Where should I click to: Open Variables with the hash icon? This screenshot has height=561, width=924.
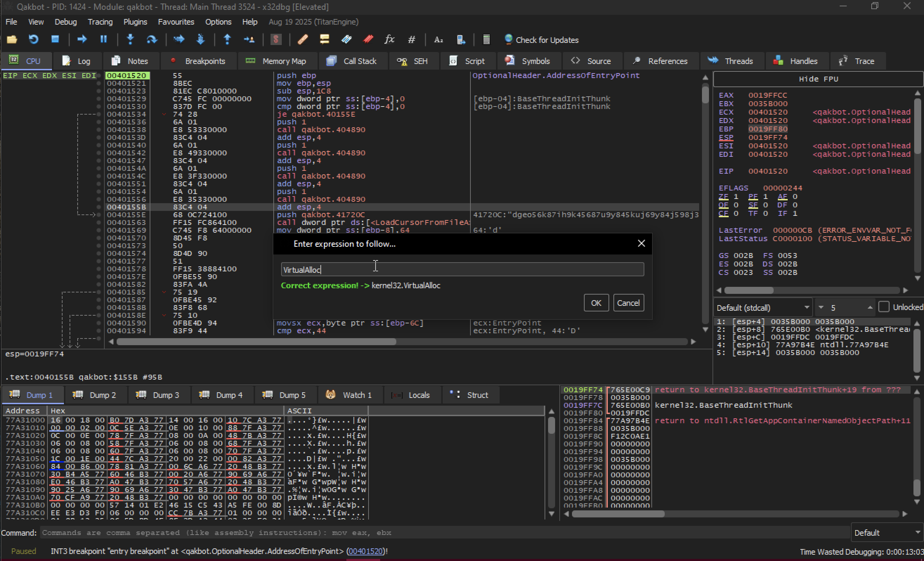click(x=411, y=39)
